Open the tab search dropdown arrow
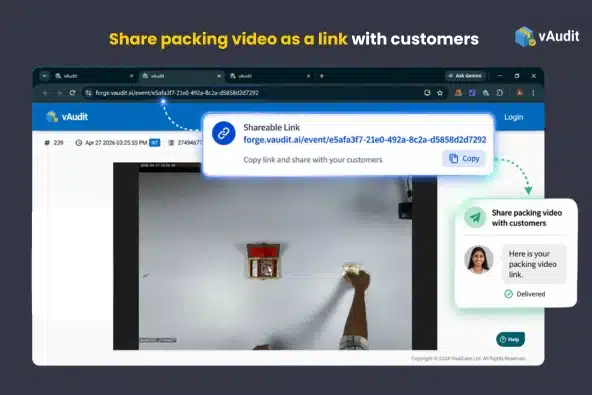592x395 pixels. coord(45,76)
